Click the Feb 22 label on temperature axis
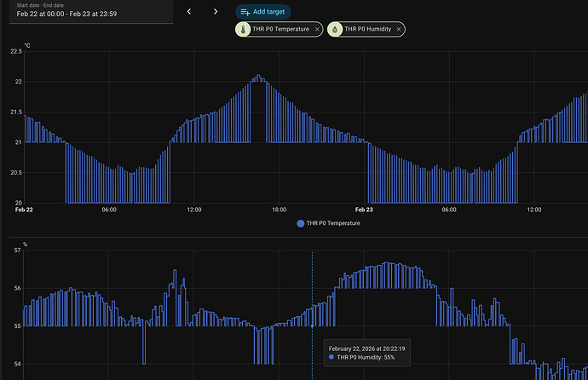588x380 pixels. click(x=24, y=210)
